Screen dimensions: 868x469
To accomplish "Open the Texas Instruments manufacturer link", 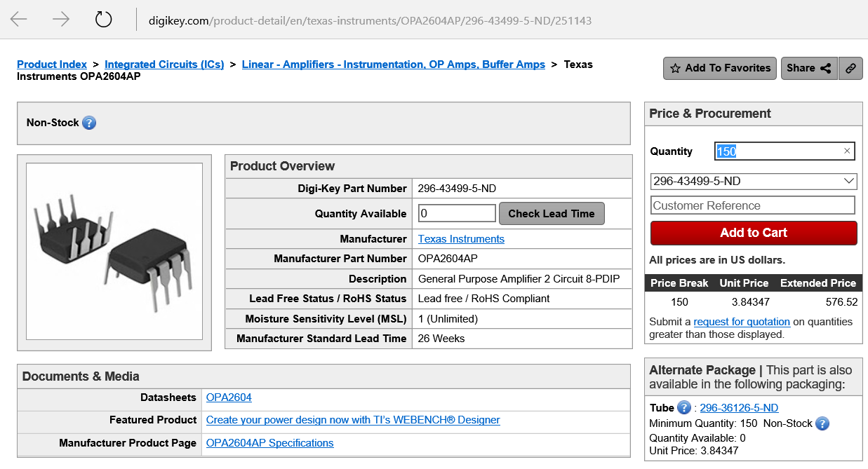I will tap(461, 239).
